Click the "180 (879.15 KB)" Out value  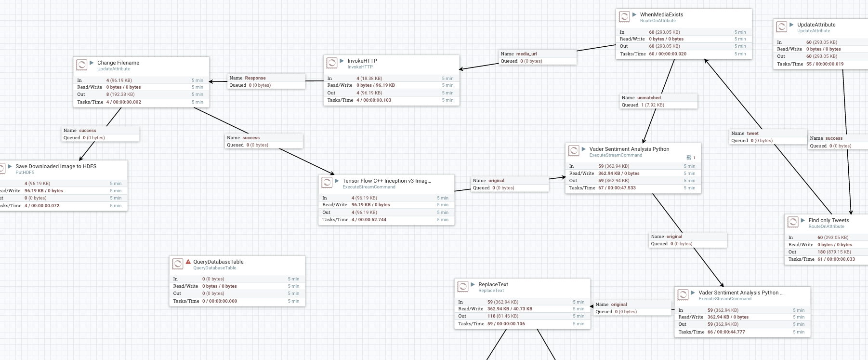pyautogui.click(x=834, y=252)
